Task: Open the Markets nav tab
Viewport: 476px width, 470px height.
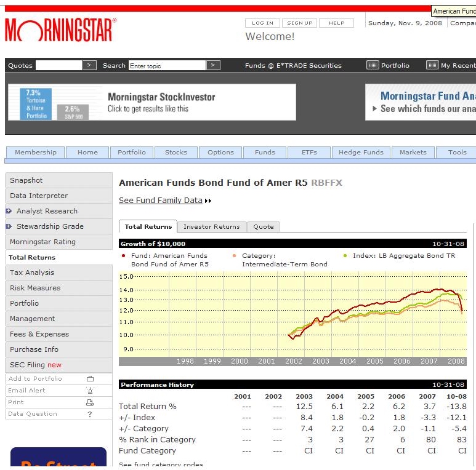Action: [x=413, y=152]
